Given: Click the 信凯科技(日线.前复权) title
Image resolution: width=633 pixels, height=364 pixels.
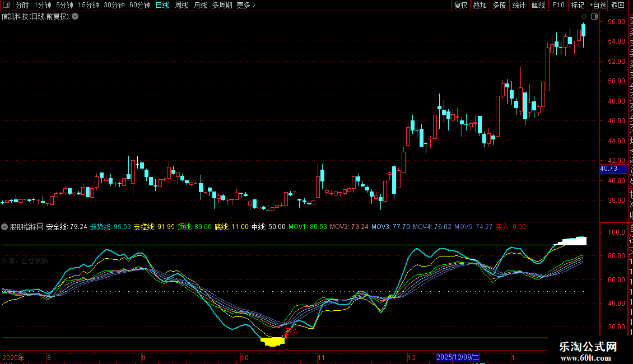Looking at the screenshot, I should pyautogui.click(x=35, y=17).
